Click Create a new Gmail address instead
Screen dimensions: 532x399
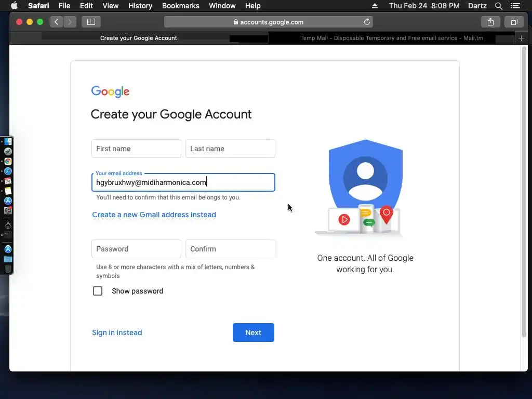(x=154, y=215)
